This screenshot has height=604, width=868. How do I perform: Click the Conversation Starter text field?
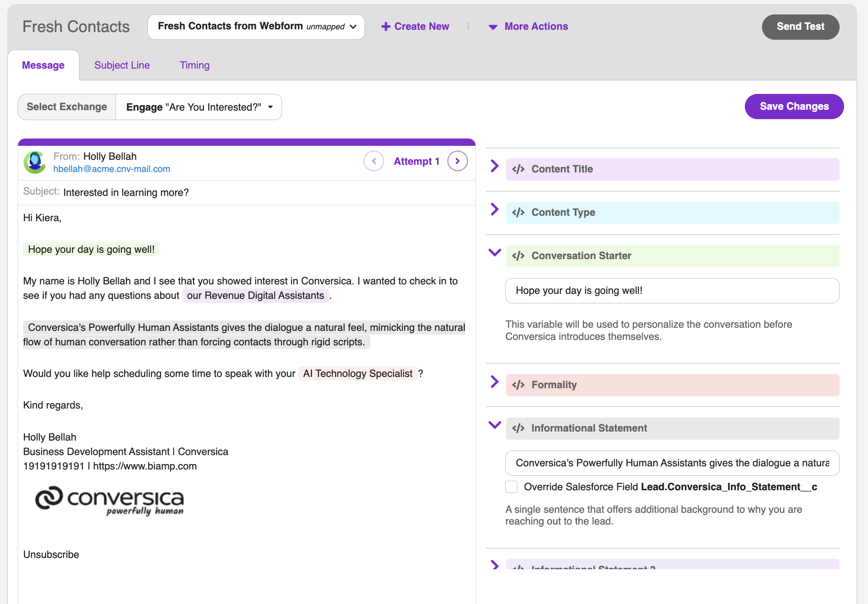coord(672,291)
